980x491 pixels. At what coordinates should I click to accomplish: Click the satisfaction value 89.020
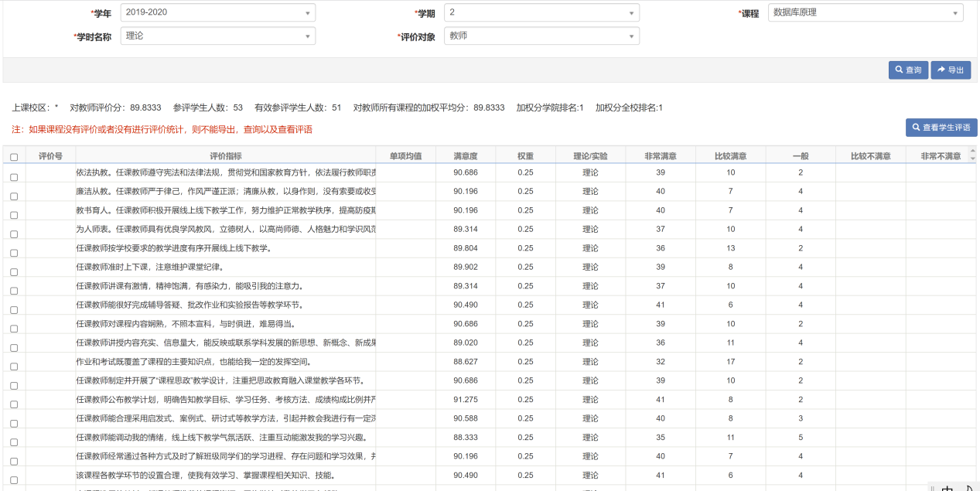coord(466,343)
